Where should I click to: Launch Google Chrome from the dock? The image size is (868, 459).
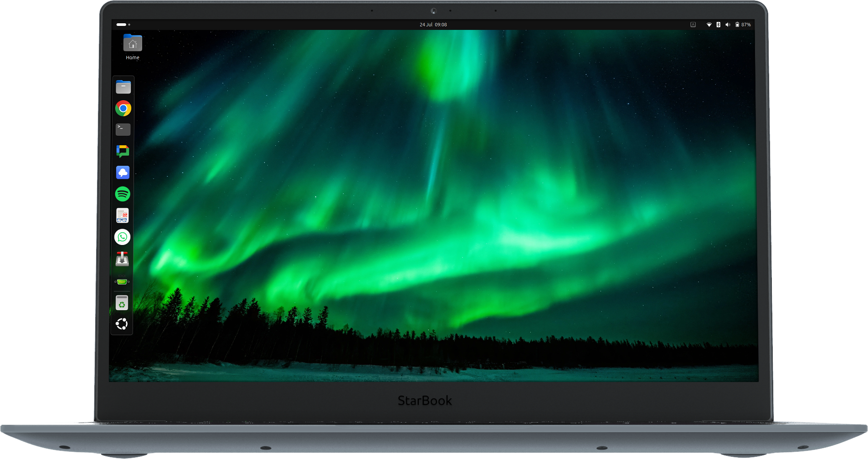[x=123, y=108]
